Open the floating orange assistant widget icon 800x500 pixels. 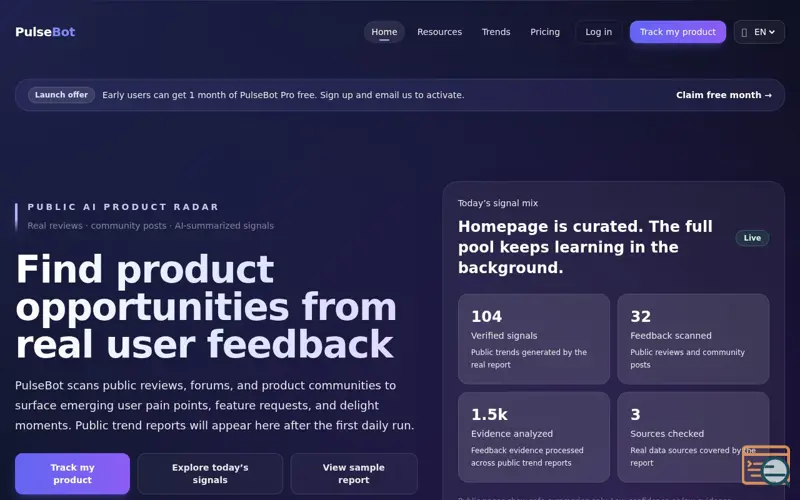coord(766,465)
